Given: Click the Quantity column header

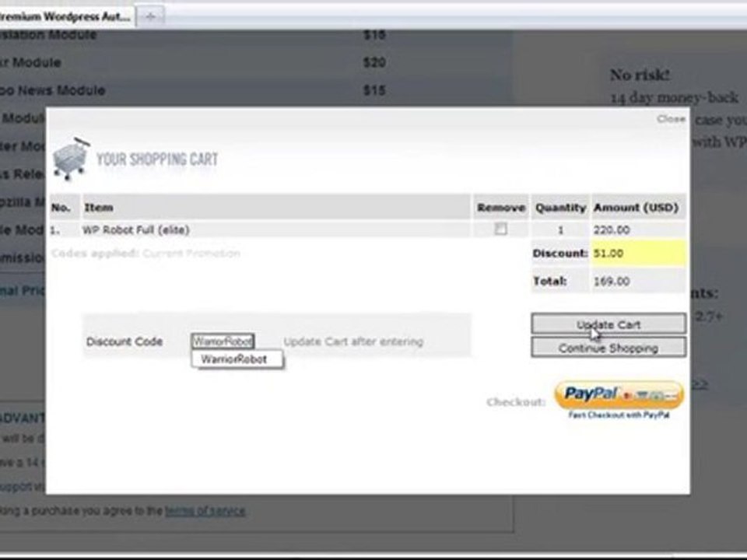Looking at the screenshot, I should pyautogui.click(x=561, y=208).
